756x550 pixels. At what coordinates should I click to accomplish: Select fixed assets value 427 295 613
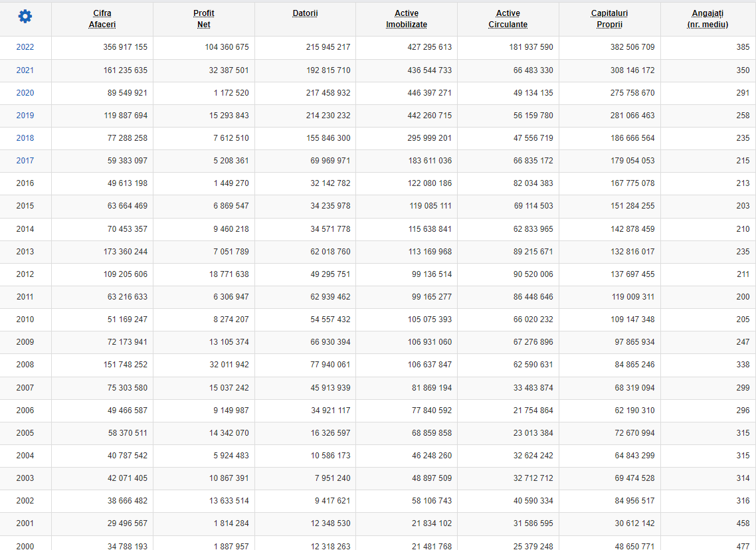(x=430, y=47)
